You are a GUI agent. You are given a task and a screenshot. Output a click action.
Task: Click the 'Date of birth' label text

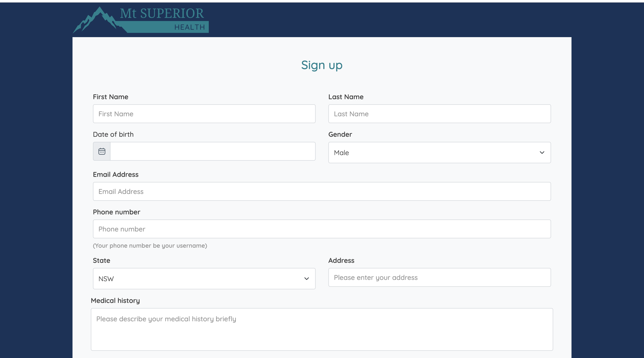113,134
